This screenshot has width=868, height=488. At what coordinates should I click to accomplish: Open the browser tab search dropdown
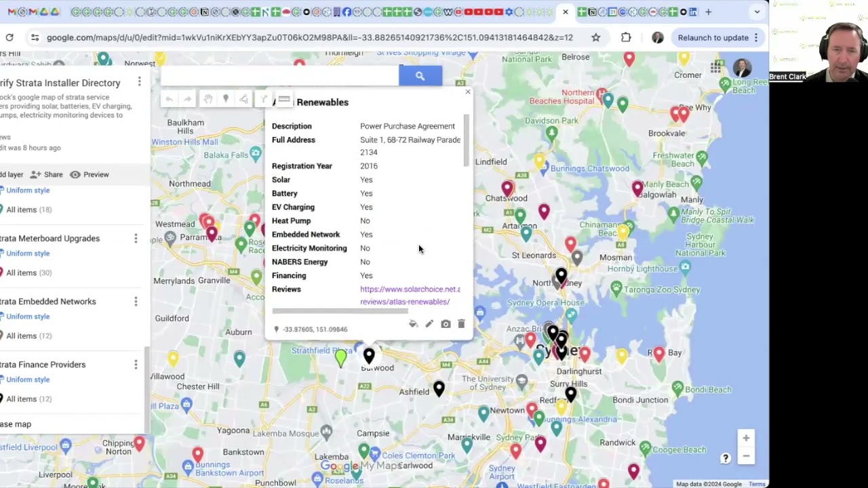point(757,12)
